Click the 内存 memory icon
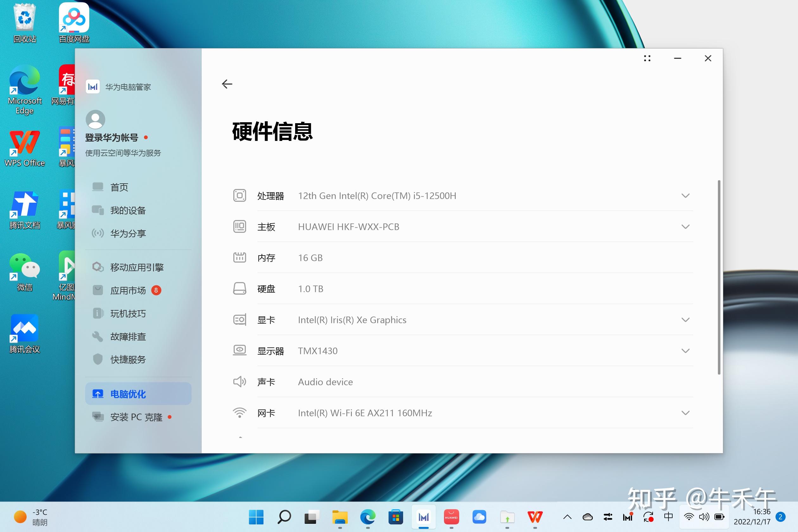This screenshot has height=532, width=798. point(239,257)
